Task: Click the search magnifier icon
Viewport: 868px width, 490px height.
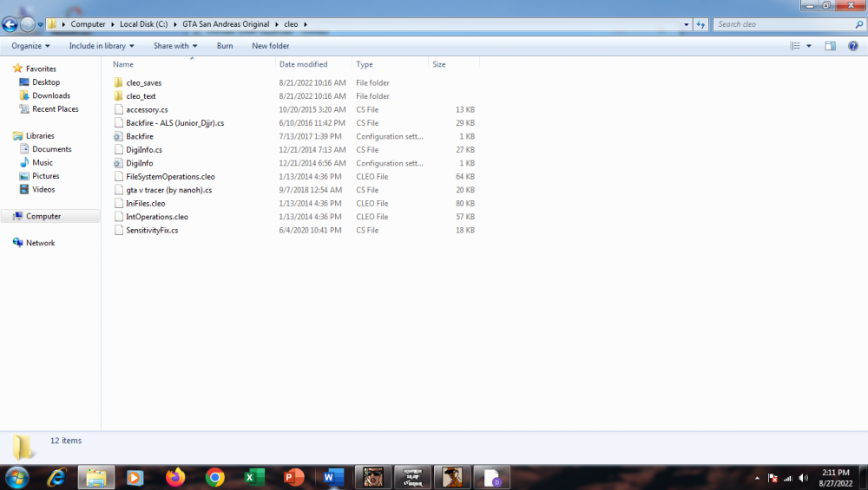Action: tap(859, 24)
